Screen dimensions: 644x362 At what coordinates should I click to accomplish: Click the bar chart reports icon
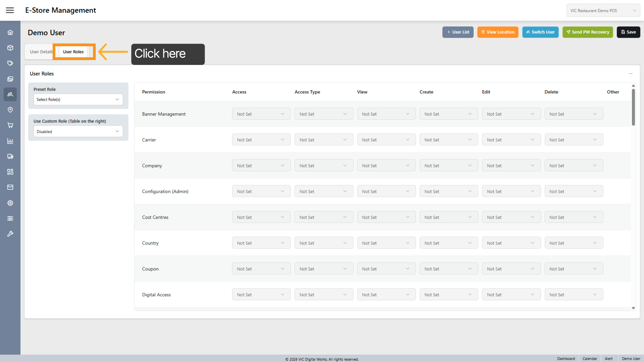(10, 141)
